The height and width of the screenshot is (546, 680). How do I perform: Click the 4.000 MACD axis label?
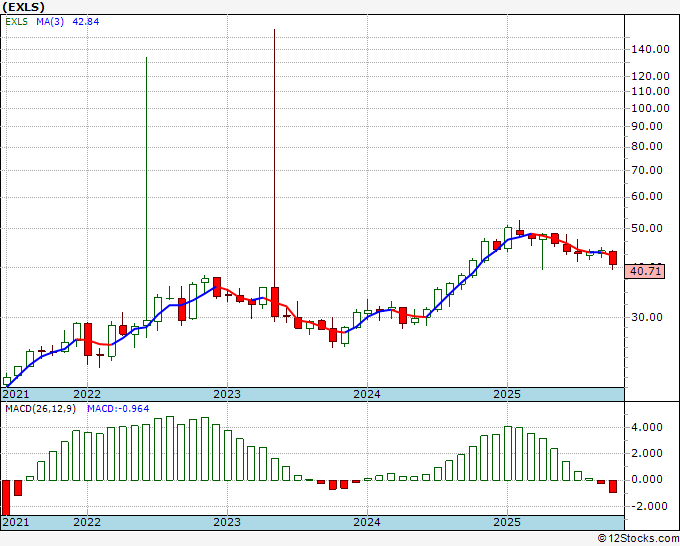pyautogui.click(x=647, y=428)
